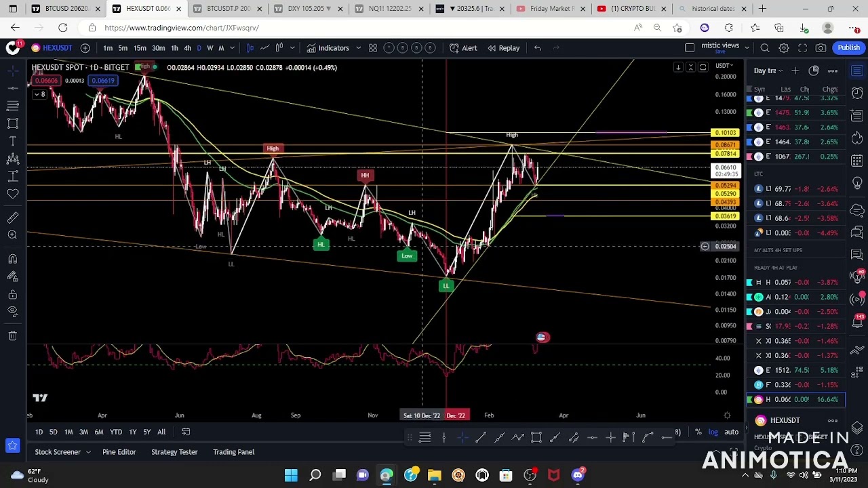Select the zoom in tool
This screenshot has height=488, width=868.
click(13, 235)
